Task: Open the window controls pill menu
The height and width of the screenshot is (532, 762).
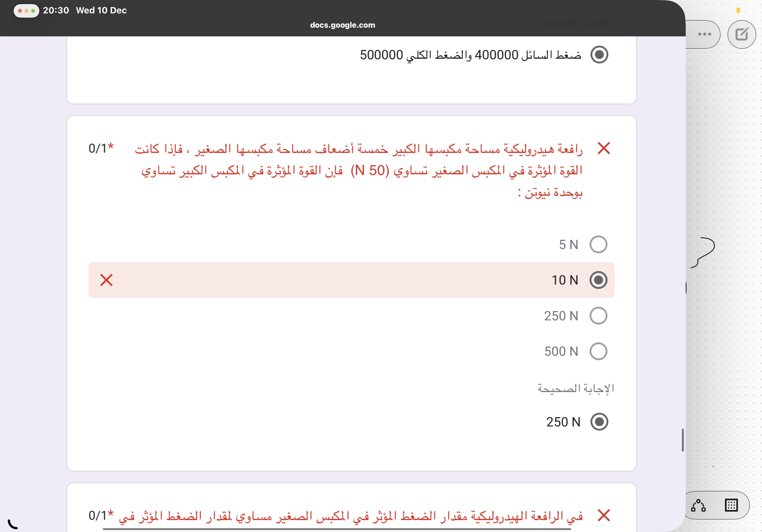Action: coord(26,11)
